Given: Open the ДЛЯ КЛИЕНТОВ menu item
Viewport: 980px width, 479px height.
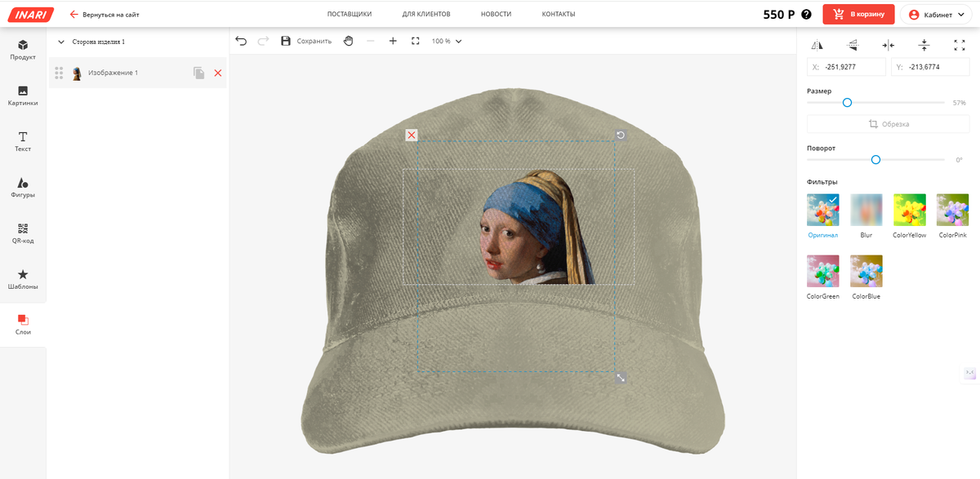Looking at the screenshot, I should point(426,14).
